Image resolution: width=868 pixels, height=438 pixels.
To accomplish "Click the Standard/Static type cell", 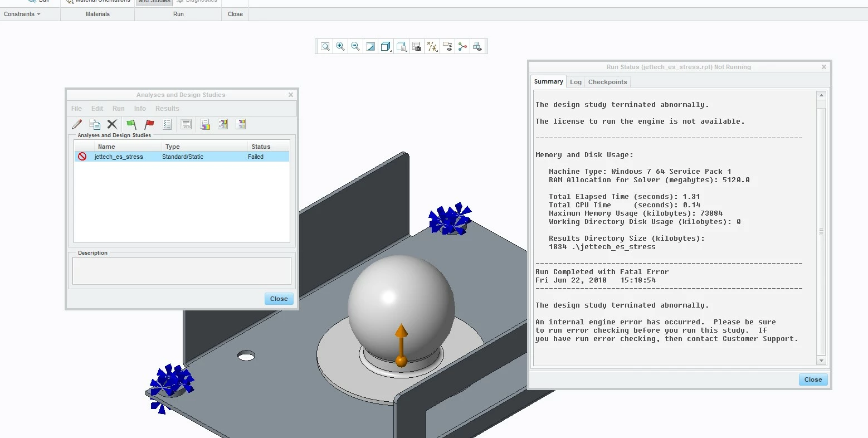I will pyautogui.click(x=183, y=157).
